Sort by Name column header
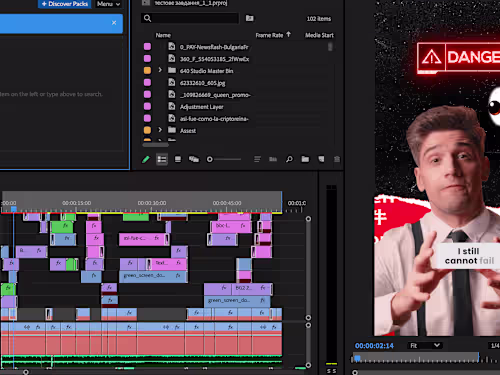This screenshot has width=500, height=375. (x=163, y=35)
